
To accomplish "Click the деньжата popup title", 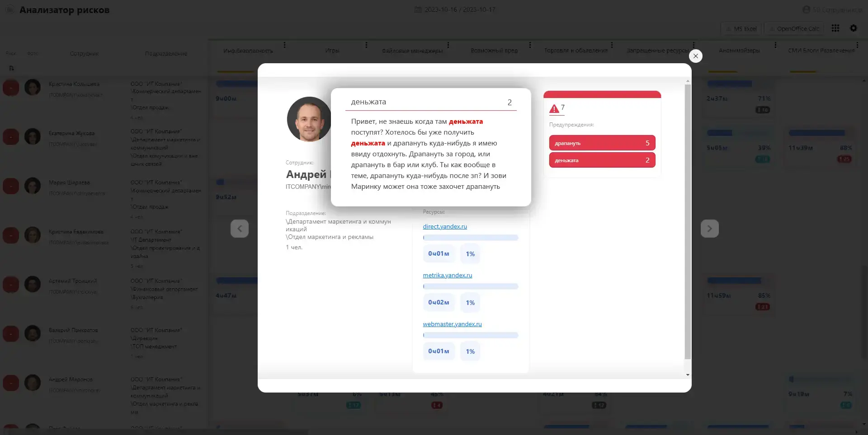I will (x=368, y=102).
